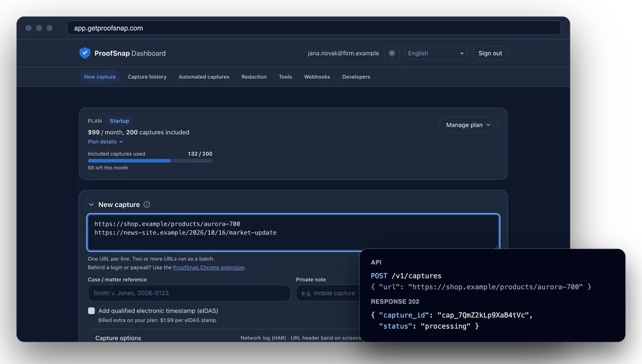Open the ProofSnap Chrome extension link

click(x=209, y=267)
